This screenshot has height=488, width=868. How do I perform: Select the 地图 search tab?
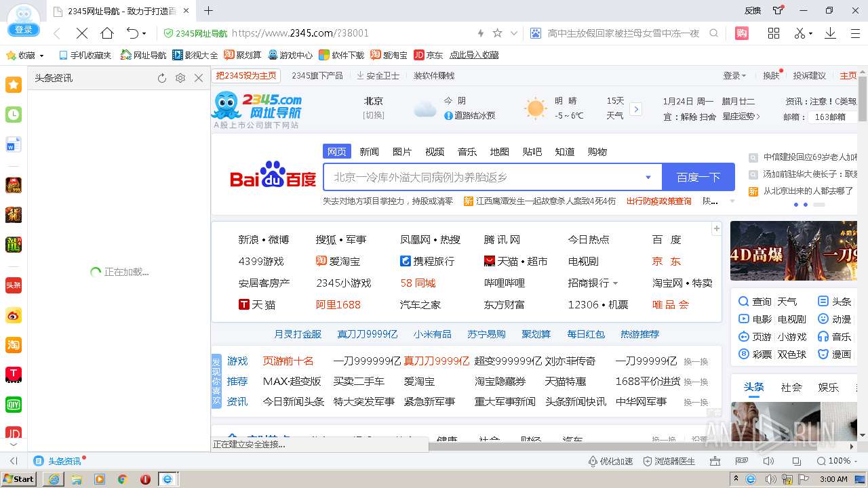(x=500, y=152)
